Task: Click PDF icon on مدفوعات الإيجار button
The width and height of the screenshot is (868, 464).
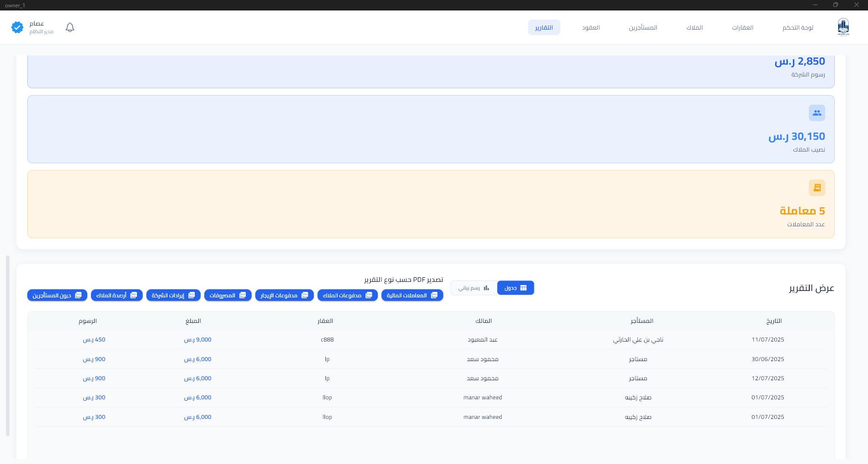Action: pyautogui.click(x=305, y=295)
